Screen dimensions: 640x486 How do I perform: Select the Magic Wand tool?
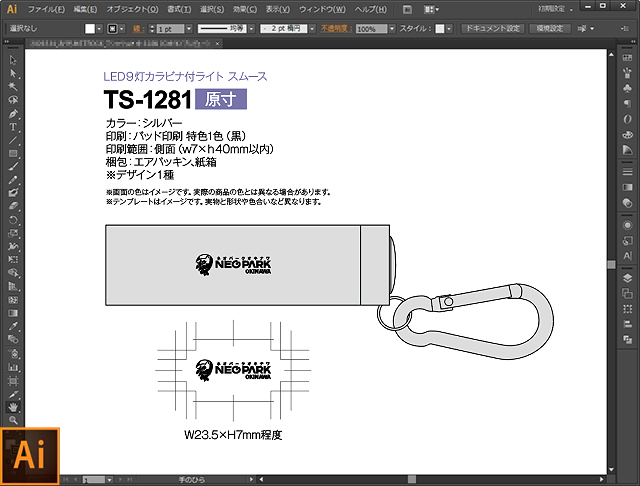click(13, 86)
